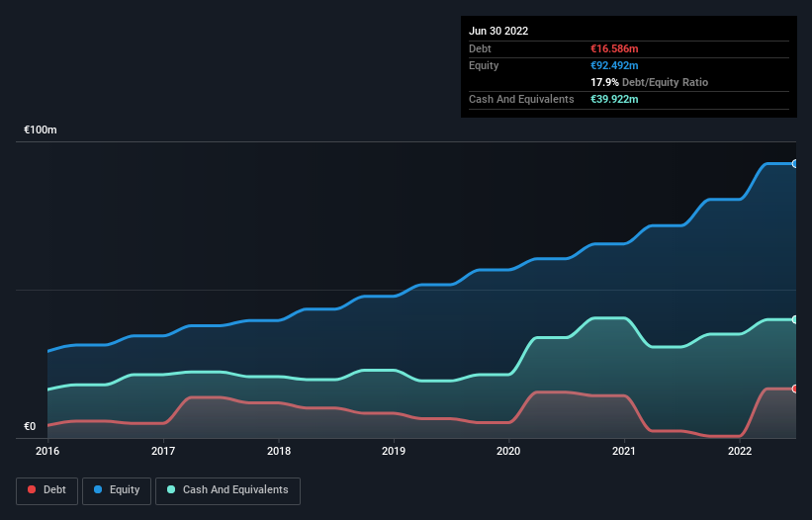This screenshot has height=520, width=812.
Task: Click the €16.586m debt value
Action: click(614, 48)
